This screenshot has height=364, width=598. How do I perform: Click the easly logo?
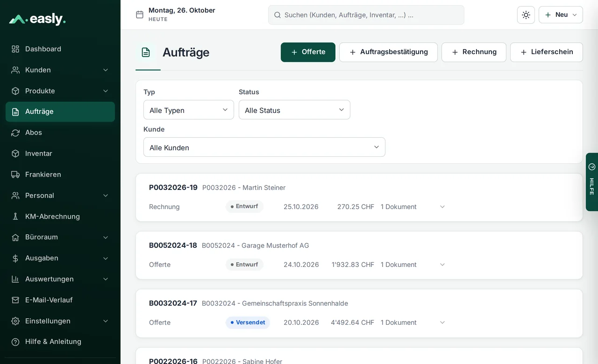point(37,19)
